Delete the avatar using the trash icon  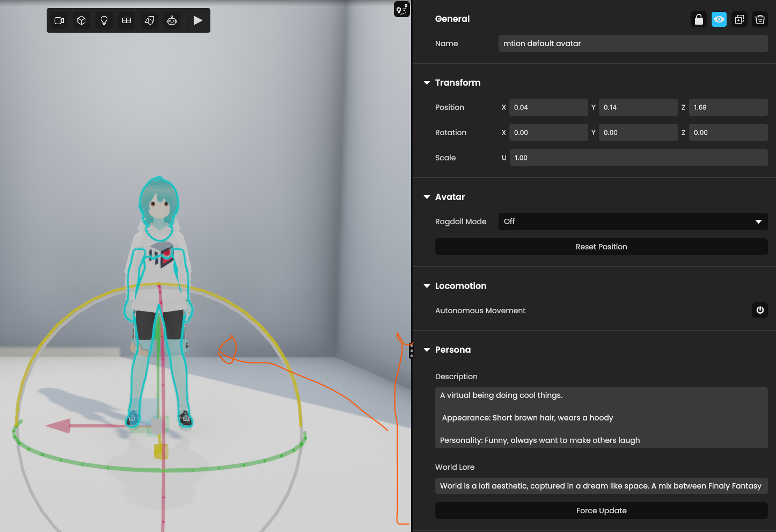click(x=760, y=20)
